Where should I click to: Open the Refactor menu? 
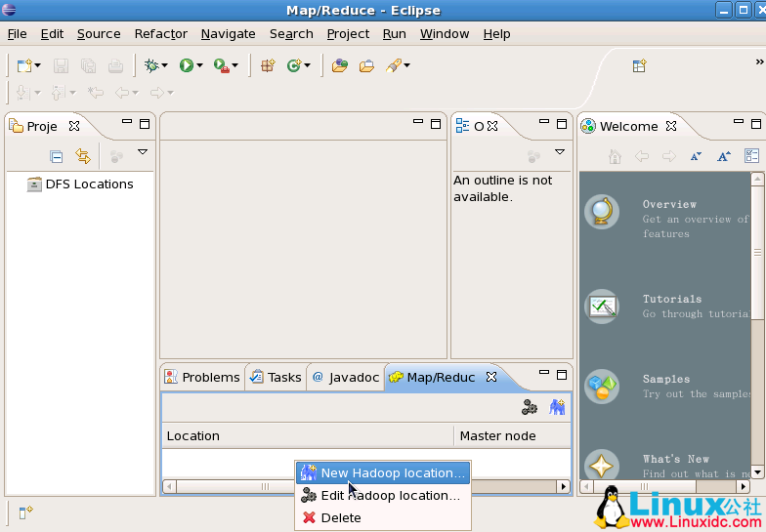coord(160,33)
